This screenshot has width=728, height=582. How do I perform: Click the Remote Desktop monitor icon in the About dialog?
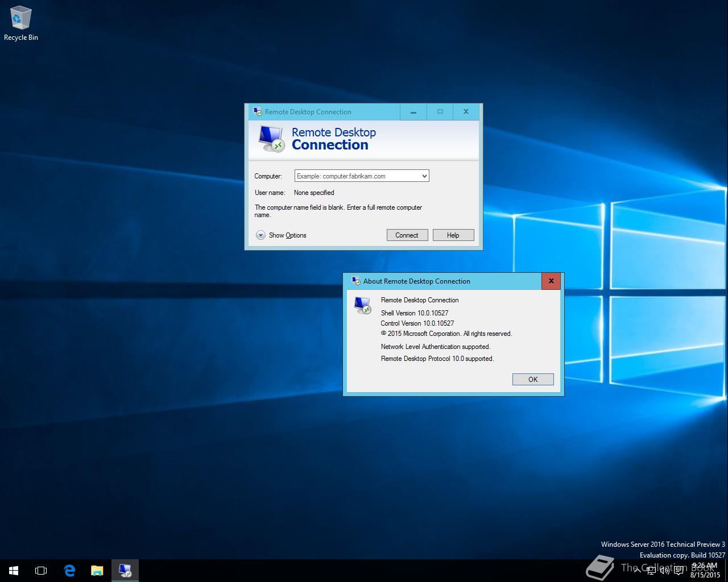point(363,305)
